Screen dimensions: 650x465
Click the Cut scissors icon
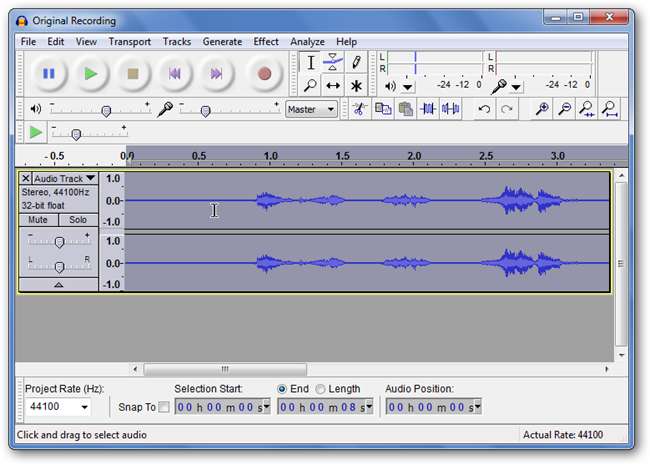point(359,109)
